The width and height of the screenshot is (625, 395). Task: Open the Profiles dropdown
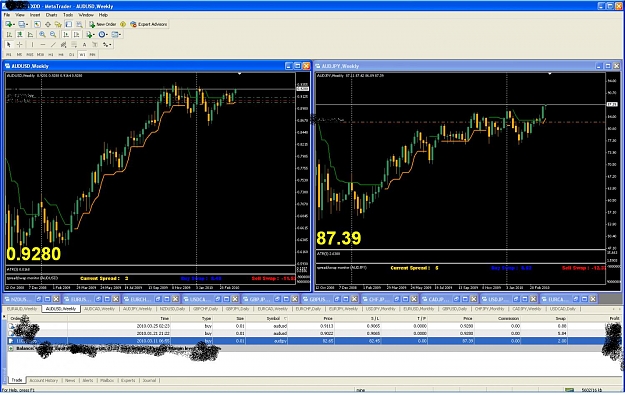pos(23,24)
